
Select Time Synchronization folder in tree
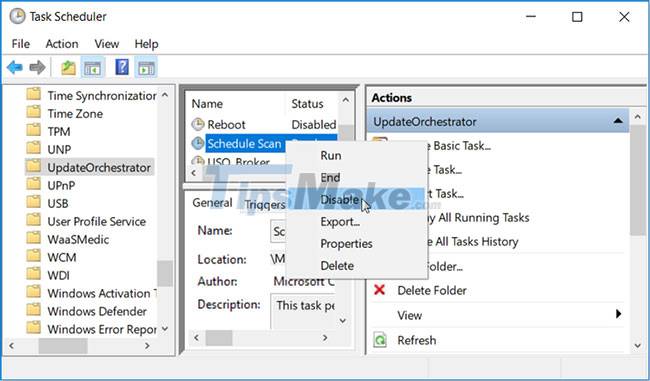tap(102, 96)
